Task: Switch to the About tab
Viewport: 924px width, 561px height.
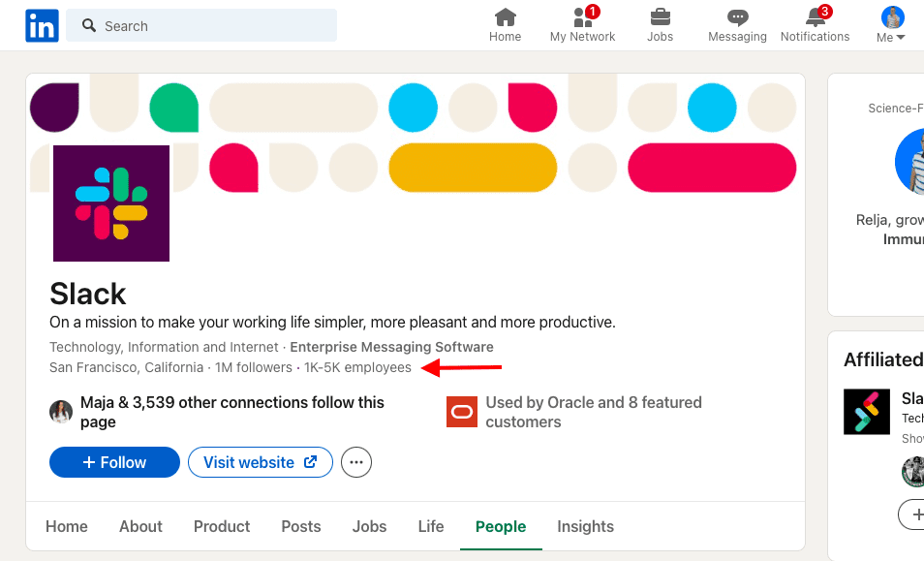Action: [140, 526]
